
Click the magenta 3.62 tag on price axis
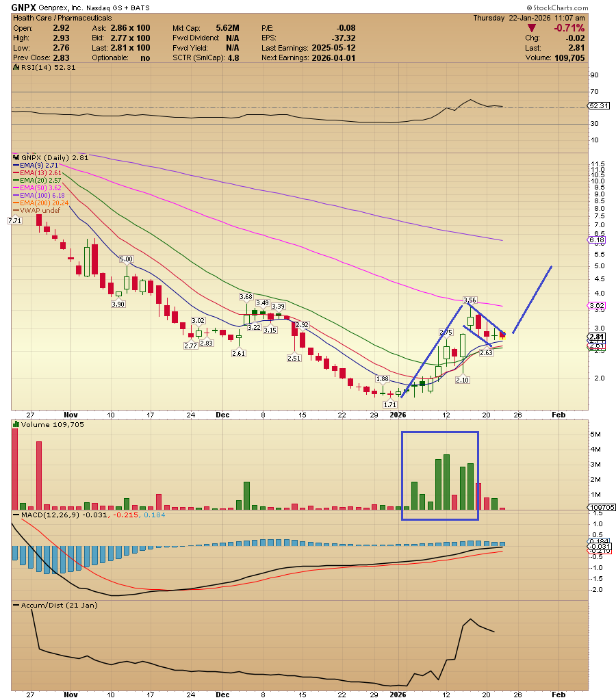tap(598, 306)
